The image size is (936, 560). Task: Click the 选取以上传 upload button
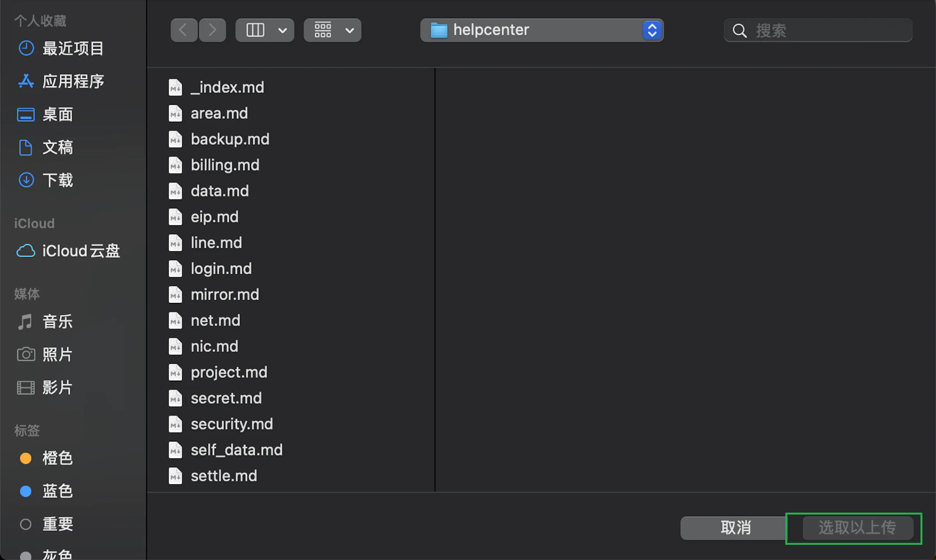858,528
